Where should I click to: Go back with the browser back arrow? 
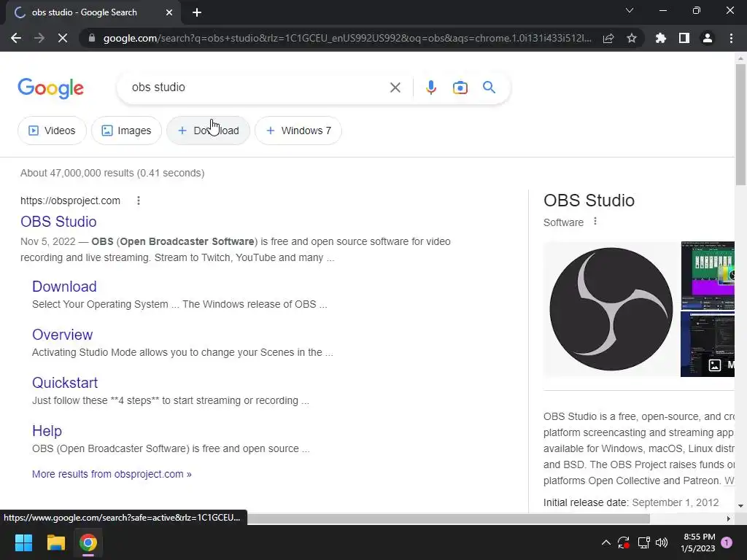(x=16, y=38)
